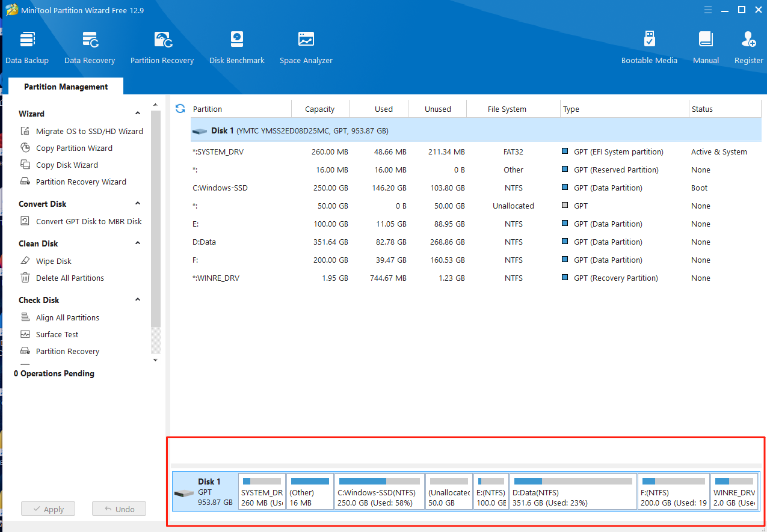The image size is (767, 532).
Task: Collapse the Clean Disk section
Action: pos(138,243)
